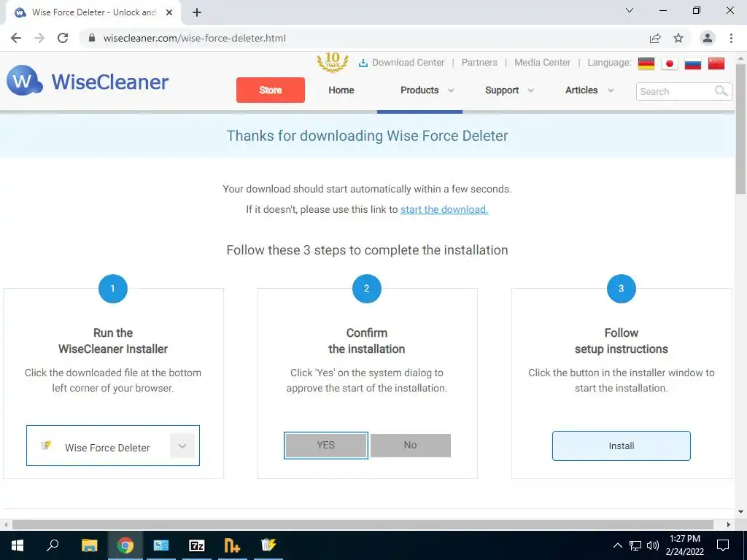Click the volume speaker icon
747x560 pixels.
[x=653, y=545]
